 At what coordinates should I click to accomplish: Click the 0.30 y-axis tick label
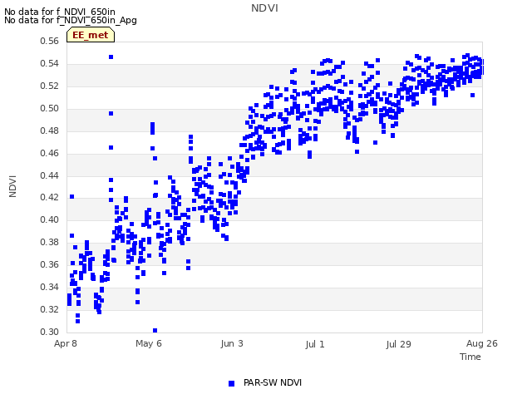(x=49, y=332)
